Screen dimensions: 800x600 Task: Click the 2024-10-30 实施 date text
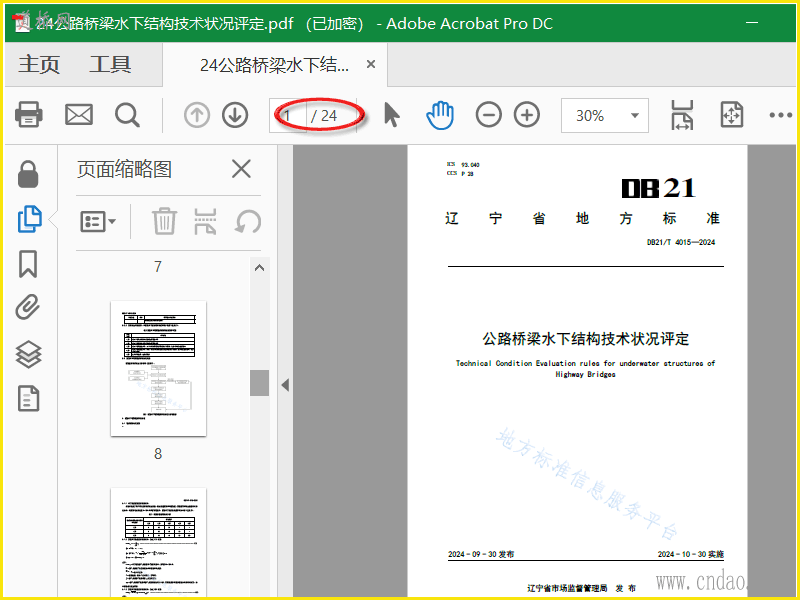point(691,554)
